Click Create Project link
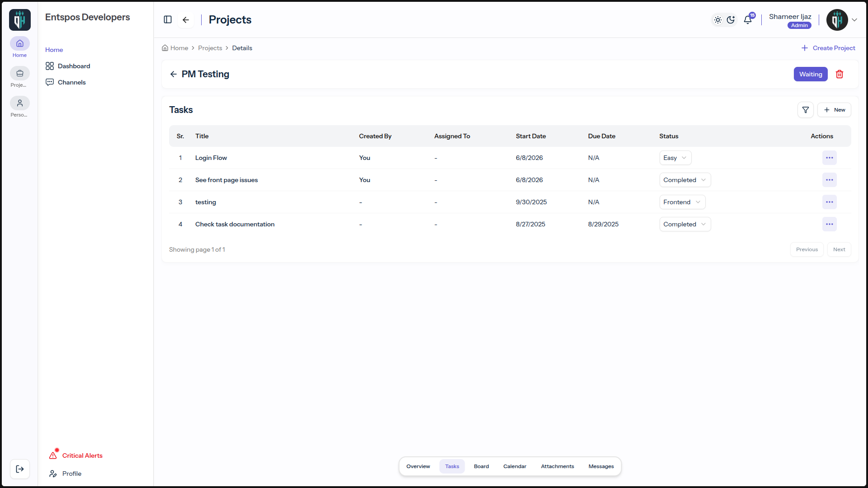 828,48
